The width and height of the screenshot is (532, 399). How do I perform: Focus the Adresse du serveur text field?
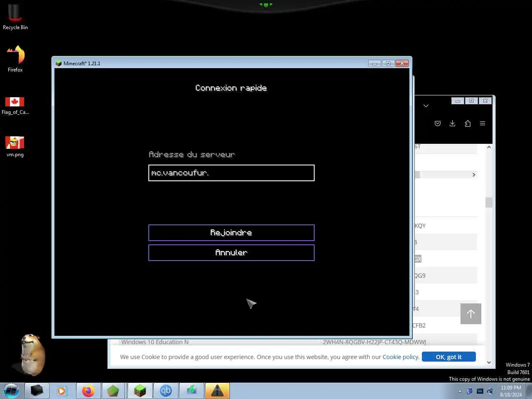pos(231,173)
